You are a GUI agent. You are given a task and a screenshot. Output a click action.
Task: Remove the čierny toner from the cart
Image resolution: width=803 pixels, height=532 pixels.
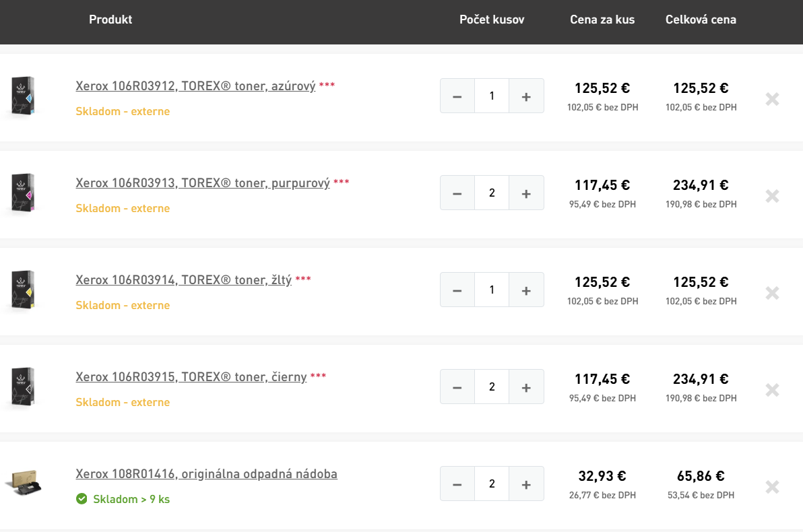tap(772, 390)
